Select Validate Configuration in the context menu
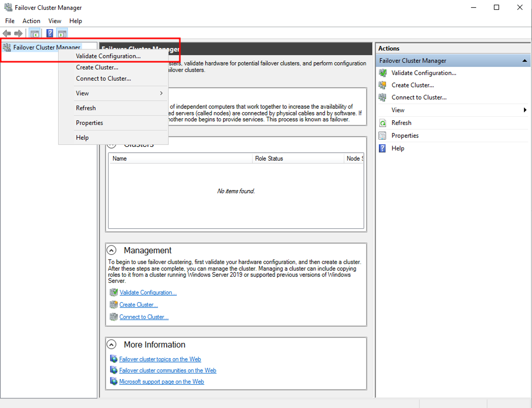532x408 pixels. click(108, 56)
